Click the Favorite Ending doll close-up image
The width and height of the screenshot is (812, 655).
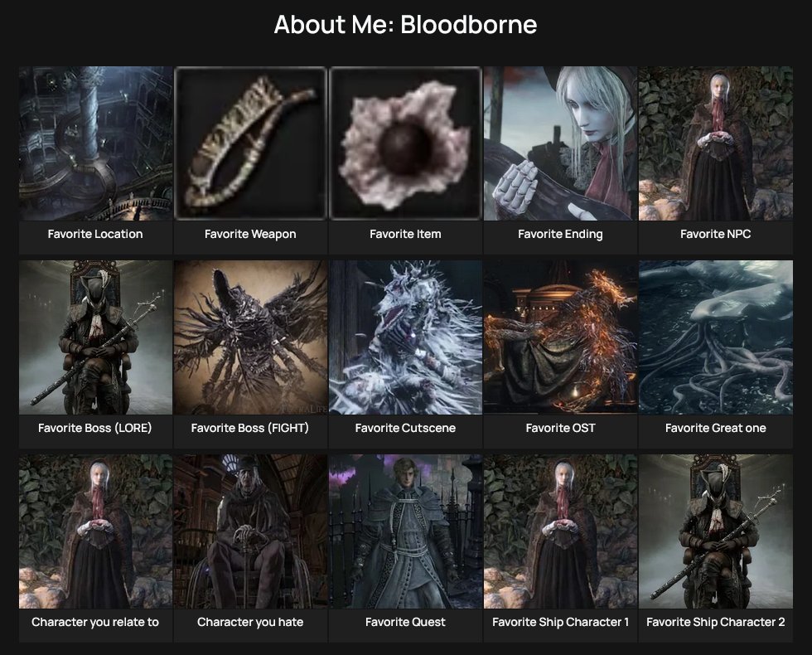click(560, 143)
